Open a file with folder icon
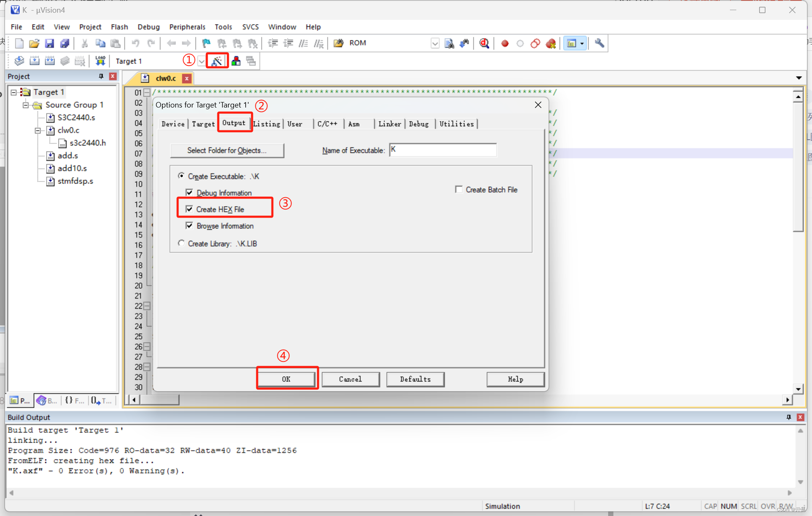 [34, 43]
